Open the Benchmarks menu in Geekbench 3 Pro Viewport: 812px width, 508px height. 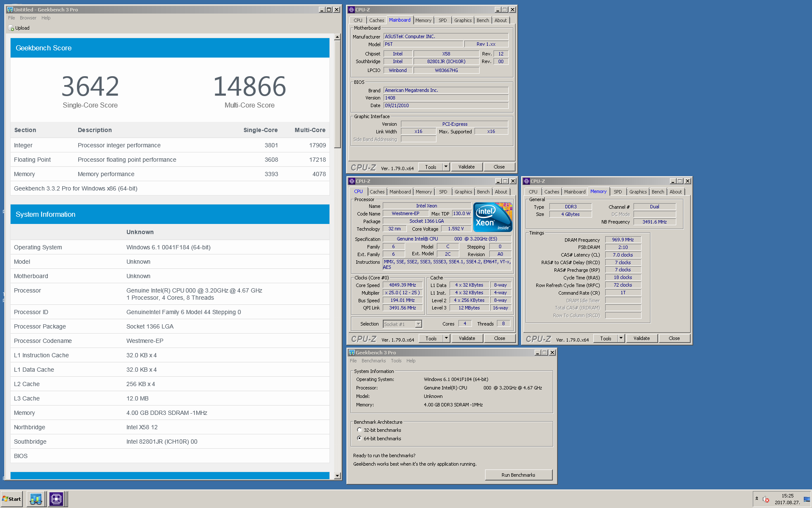tap(373, 361)
